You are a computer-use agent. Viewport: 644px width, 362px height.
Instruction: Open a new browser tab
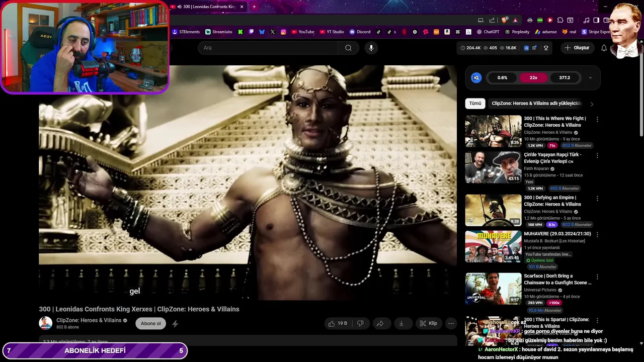[x=254, y=7]
